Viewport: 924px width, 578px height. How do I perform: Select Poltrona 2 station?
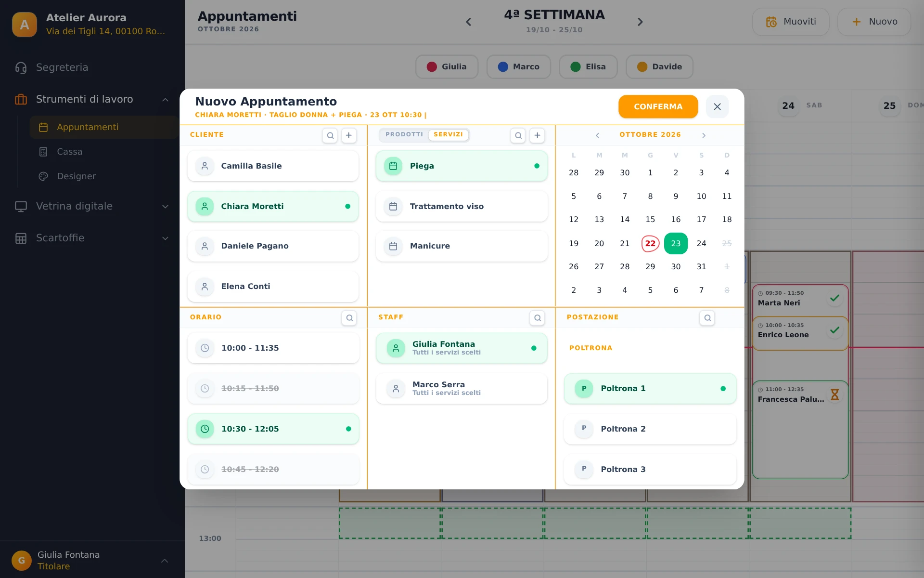pos(650,429)
